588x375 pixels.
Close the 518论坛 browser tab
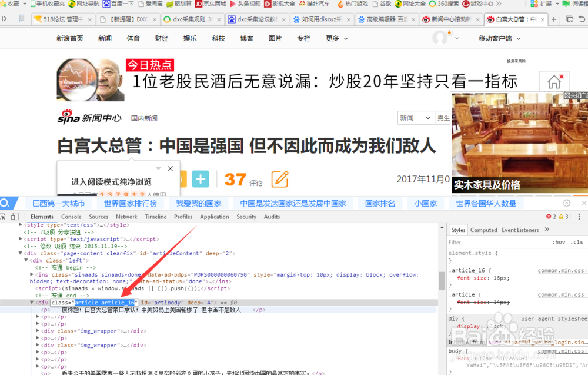tap(89, 19)
